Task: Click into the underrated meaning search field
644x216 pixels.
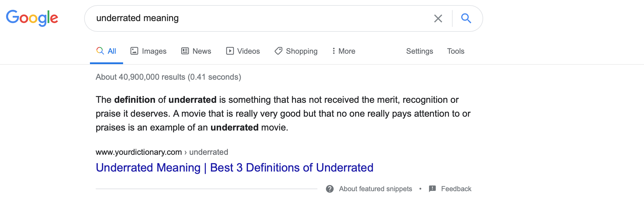Action: click(x=259, y=18)
